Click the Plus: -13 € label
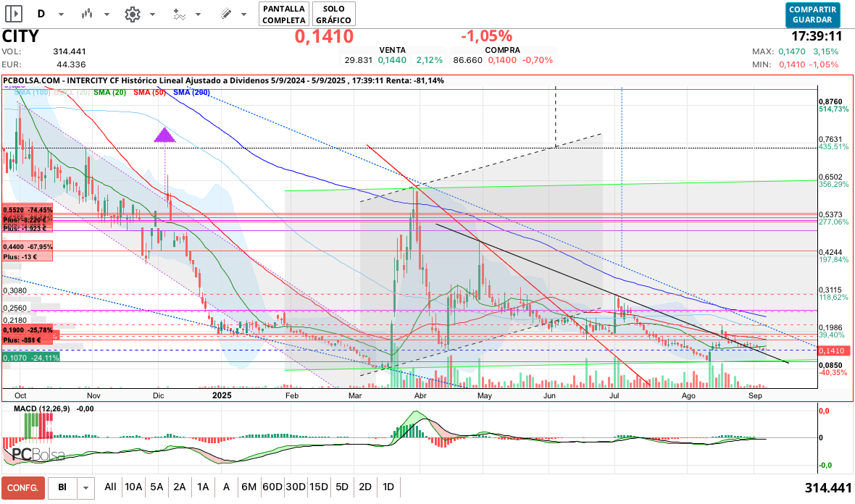Image resolution: width=855 pixels, height=504 pixels. click(20, 256)
